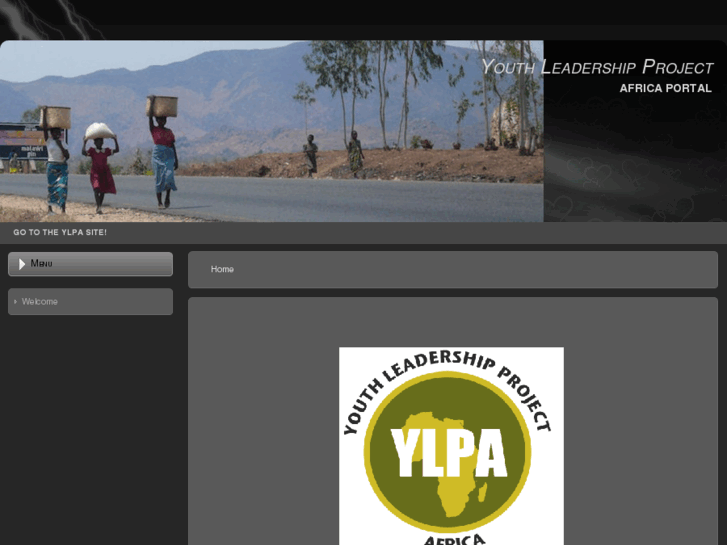Open the 'Go to the YLPA site!' link
Viewport: 727px width, 545px height.
[60, 232]
